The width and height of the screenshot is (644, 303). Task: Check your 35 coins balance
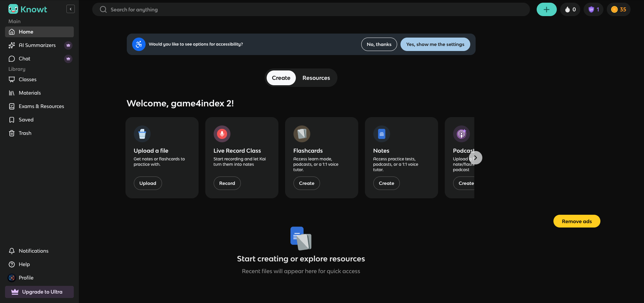[x=618, y=9]
